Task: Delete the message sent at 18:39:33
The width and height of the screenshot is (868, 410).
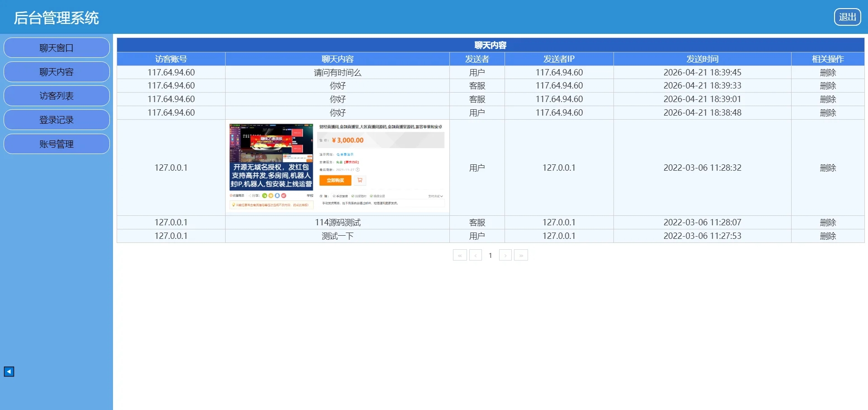Action: tap(827, 86)
